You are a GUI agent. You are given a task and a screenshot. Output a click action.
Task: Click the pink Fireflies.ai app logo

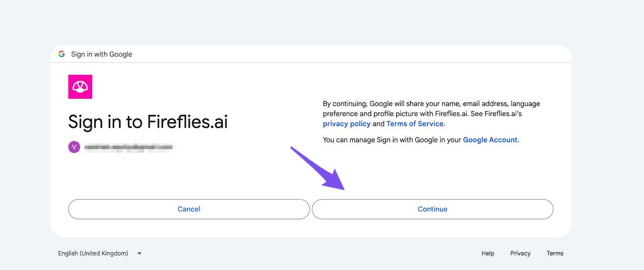[x=80, y=87]
